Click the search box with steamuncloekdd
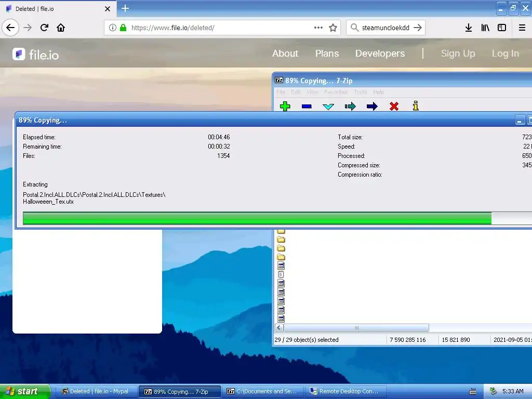The height and width of the screenshot is (399, 532). click(385, 28)
